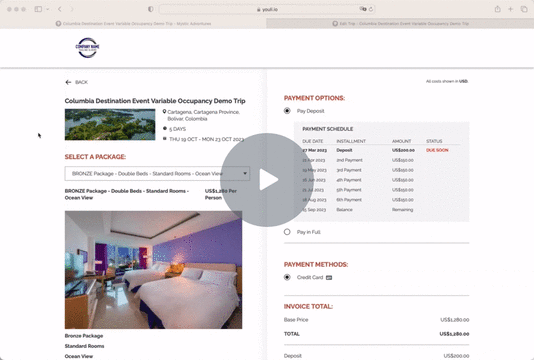Open the Safari share icon
The height and width of the screenshot is (360, 534).
coord(498,9)
